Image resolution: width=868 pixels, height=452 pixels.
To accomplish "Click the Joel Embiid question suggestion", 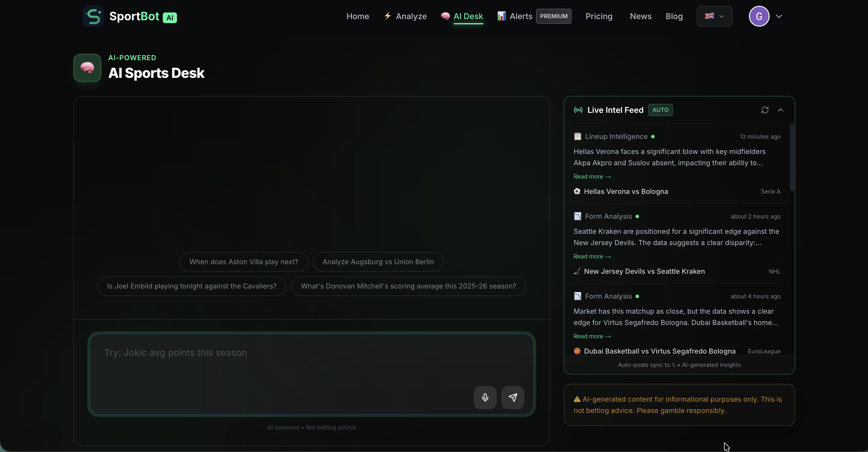I will pyautogui.click(x=191, y=286).
